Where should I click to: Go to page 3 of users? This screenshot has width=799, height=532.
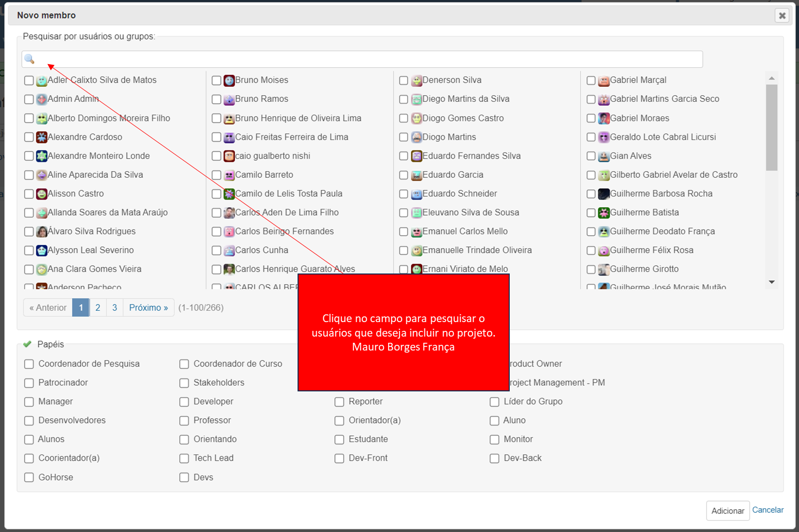(x=114, y=308)
